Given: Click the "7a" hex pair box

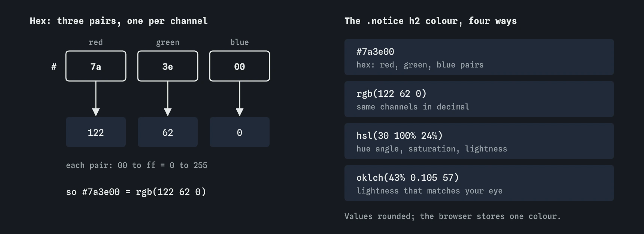Looking at the screenshot, I should 96,66.
